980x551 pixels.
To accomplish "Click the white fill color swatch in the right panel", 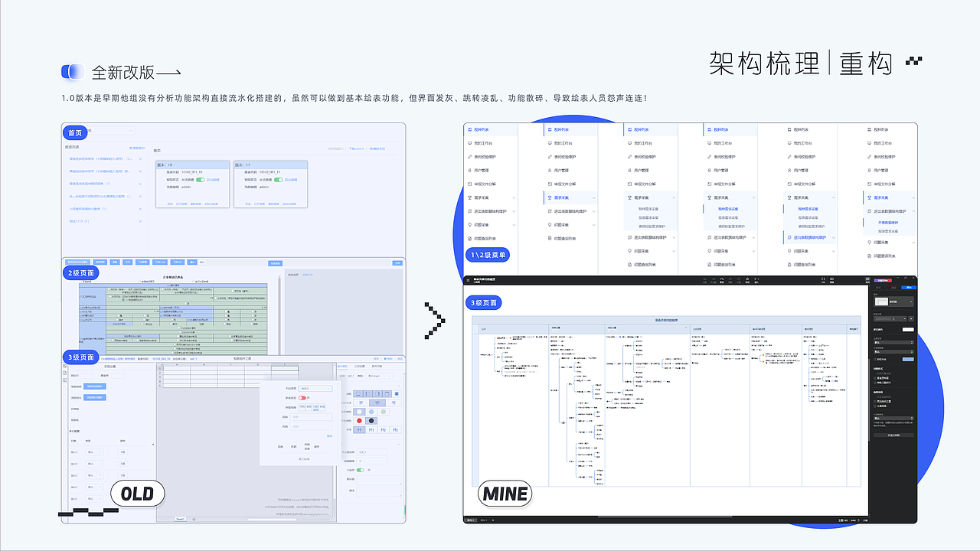I will [908, 329].
